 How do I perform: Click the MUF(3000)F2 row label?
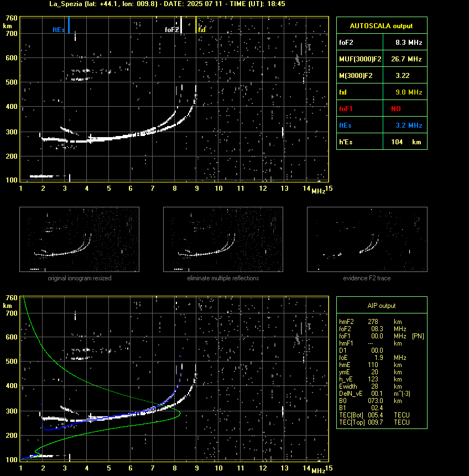(x=360, y=59)
